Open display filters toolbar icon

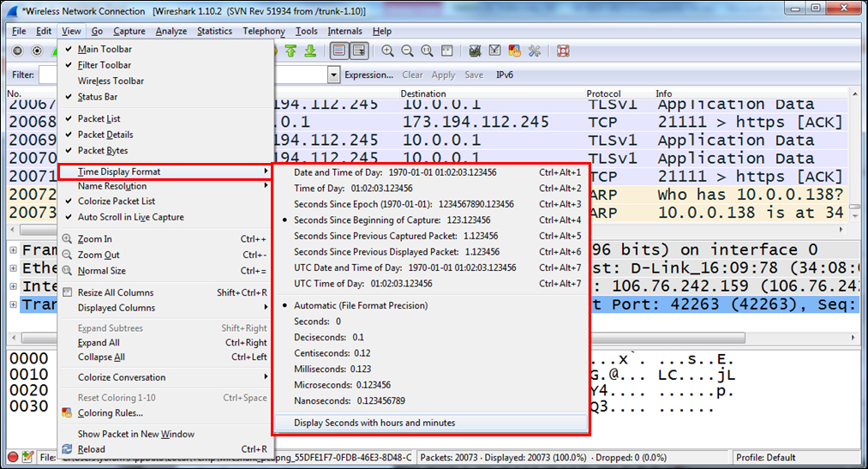[494, 51]
